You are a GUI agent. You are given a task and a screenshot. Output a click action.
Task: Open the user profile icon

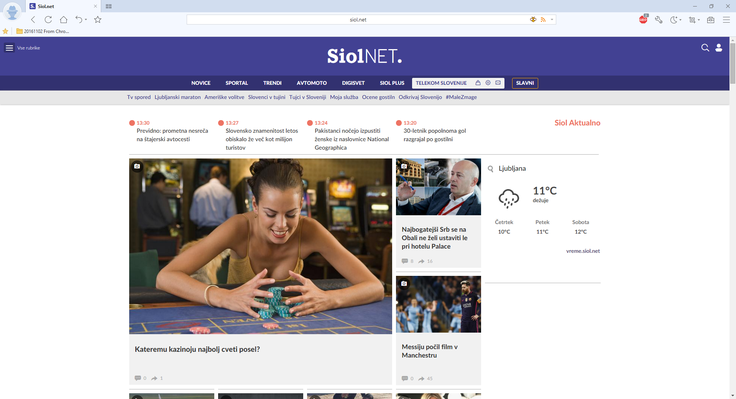[719, 48]
